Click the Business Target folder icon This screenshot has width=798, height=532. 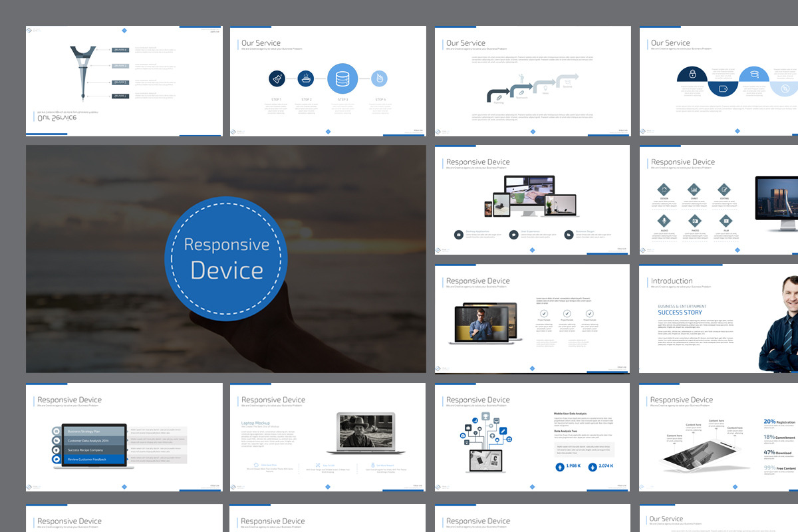click(x=569, y=235)
